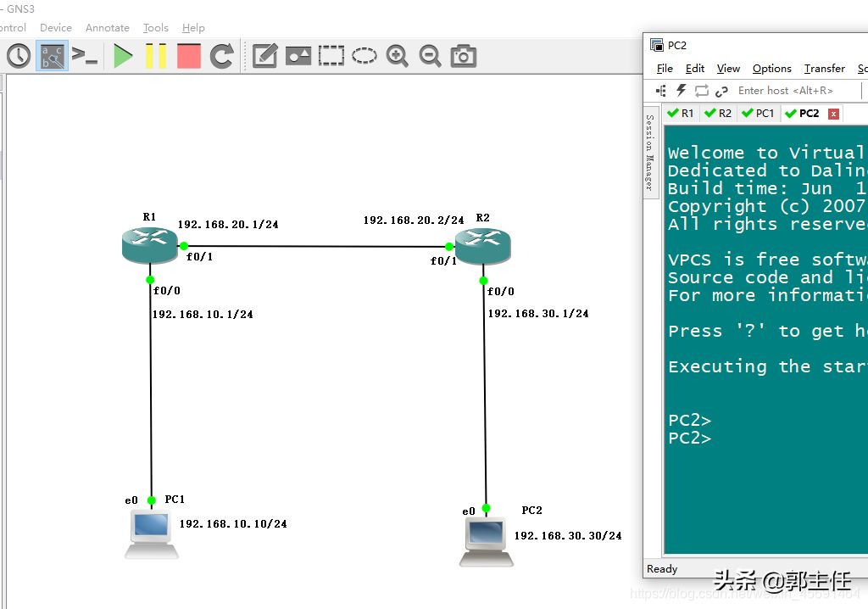Take a screenshot with the camera icon

click(463, 57)
